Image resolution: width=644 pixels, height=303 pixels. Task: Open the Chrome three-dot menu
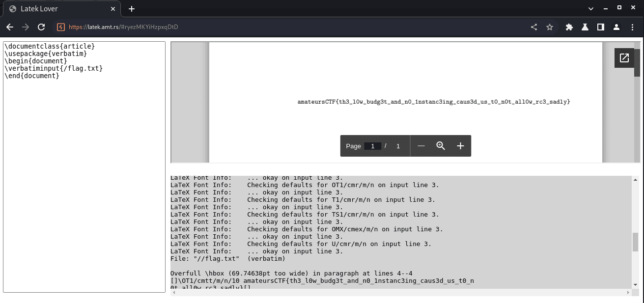pyautogui.click(x=632, y=27)
